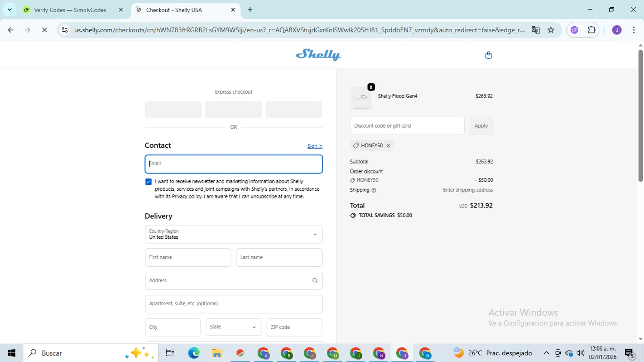Open the Chrome three-dot menu
Viewport: 644px width, 362px height.
tap(634, 30)
